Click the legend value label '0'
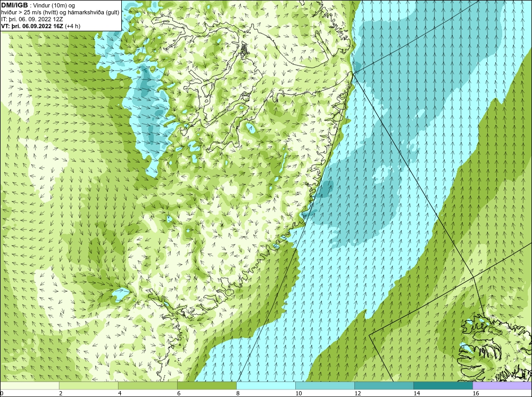The image size is (532, 397). [x=2, y=393]
